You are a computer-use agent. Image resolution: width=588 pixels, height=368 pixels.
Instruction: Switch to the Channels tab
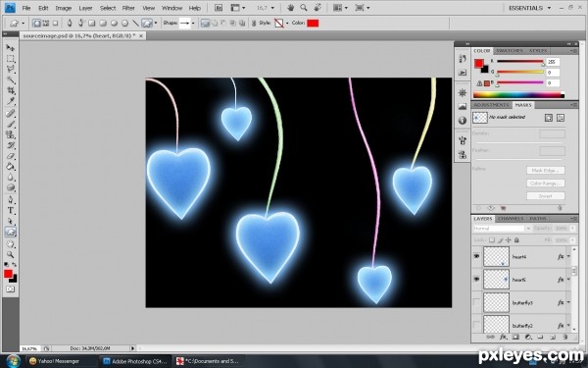coord(511,219)
